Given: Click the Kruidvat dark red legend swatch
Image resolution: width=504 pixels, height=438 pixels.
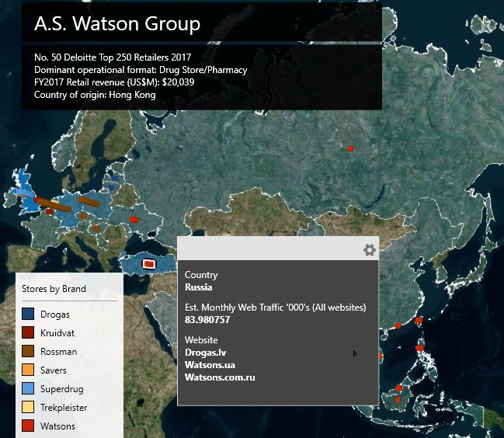Looking at the screenshot, I should click(x=28, y=332).
